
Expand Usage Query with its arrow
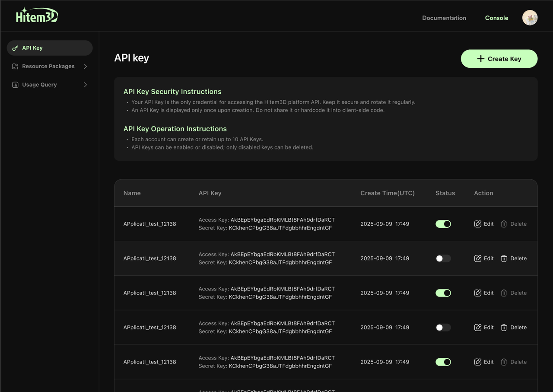[x=86, y=85]
